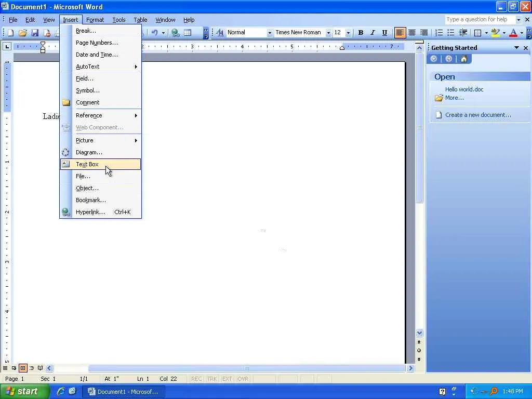
Task: Enable align left
Action: [400, 33]
